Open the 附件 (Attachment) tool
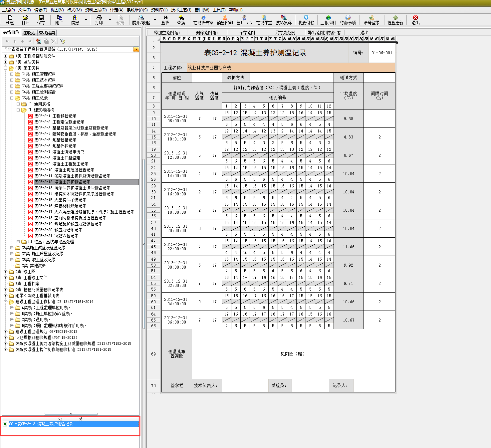Viewport: 491px width, 448px height. pos(59,20)
